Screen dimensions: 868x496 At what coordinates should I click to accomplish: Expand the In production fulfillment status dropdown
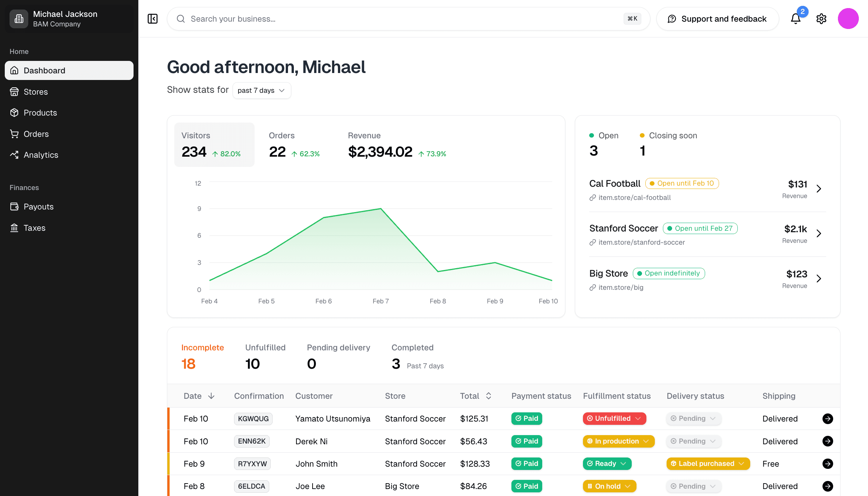coord(618,441)
